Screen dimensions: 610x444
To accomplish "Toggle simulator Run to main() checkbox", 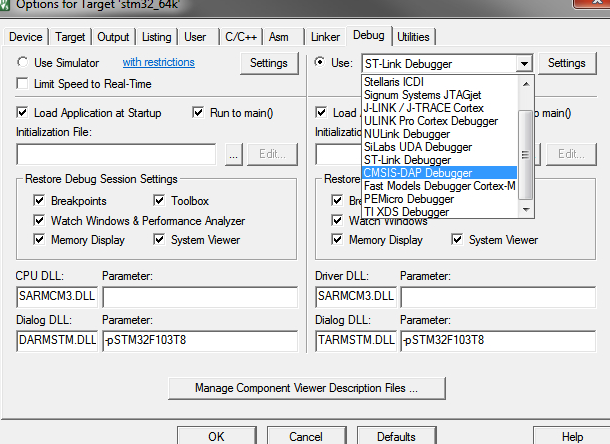I will [198, 113].
